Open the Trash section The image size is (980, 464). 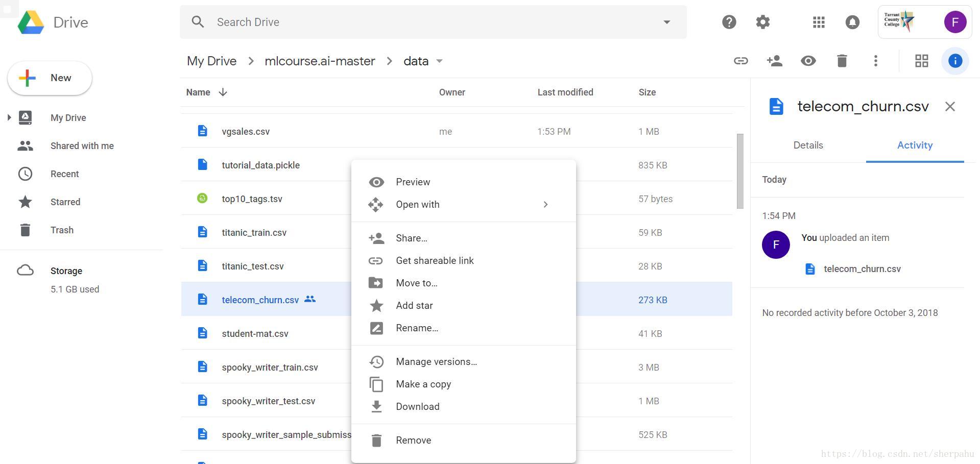coord(62,230)
